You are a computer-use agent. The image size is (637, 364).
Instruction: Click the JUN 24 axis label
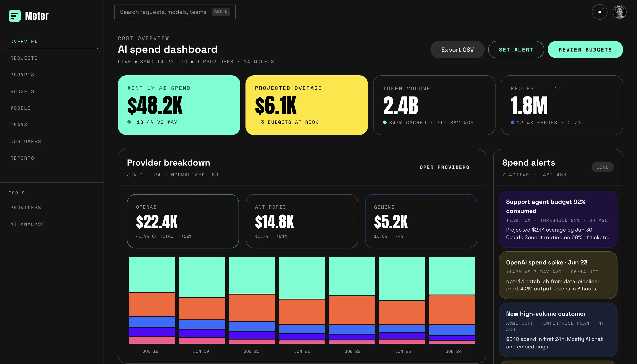click(x=453, y=351)
